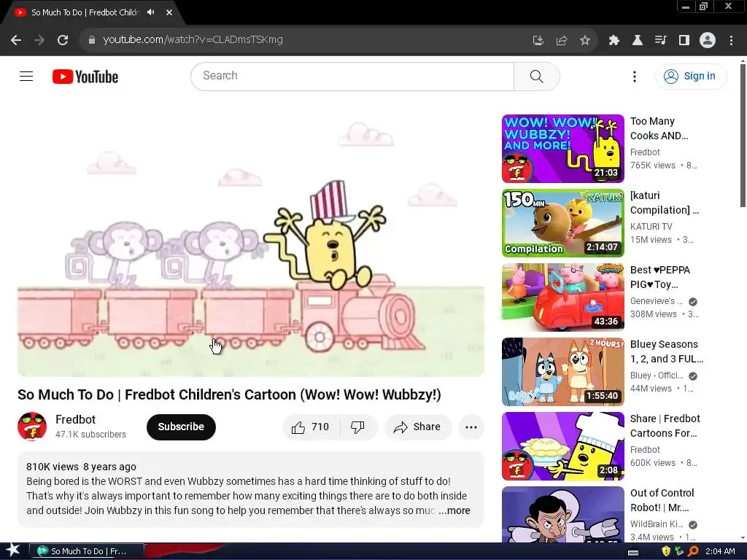Viewport: 747px width, 560px height.
Task: Open the Bluey Seasons 2 hours thumbnail
Action: [x=562, y=371]
